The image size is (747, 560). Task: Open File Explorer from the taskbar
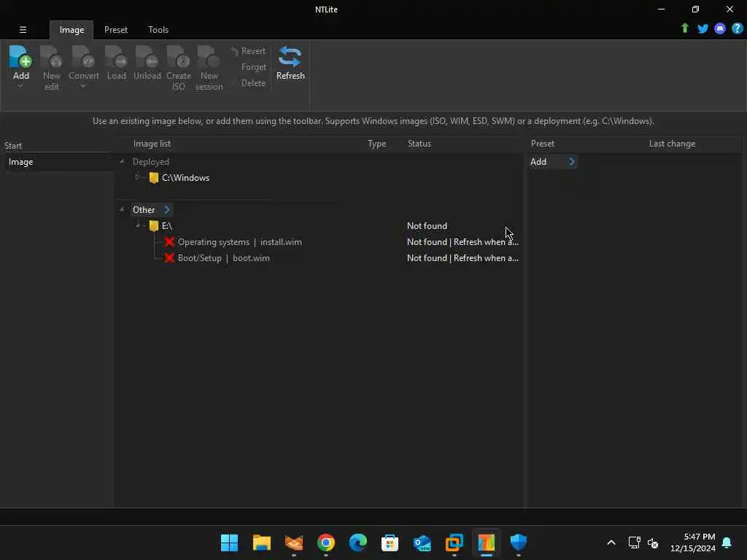262,542
